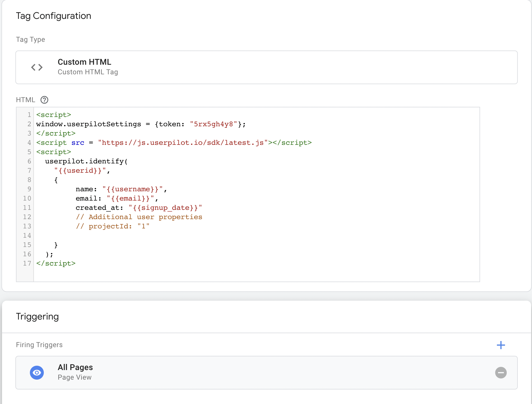Click the first <script> tag on line 1

[54, 115]
